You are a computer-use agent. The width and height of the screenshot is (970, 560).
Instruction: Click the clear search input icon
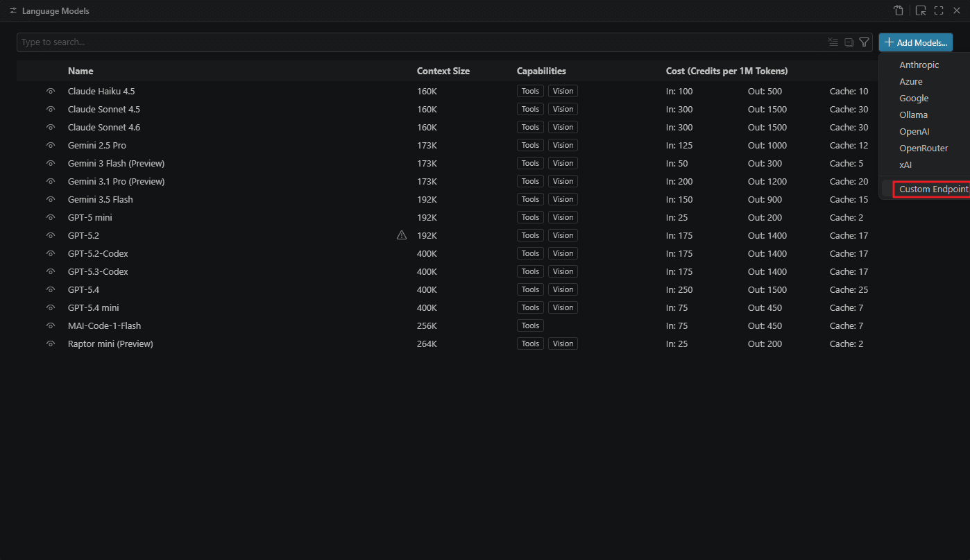coord(833,42)
